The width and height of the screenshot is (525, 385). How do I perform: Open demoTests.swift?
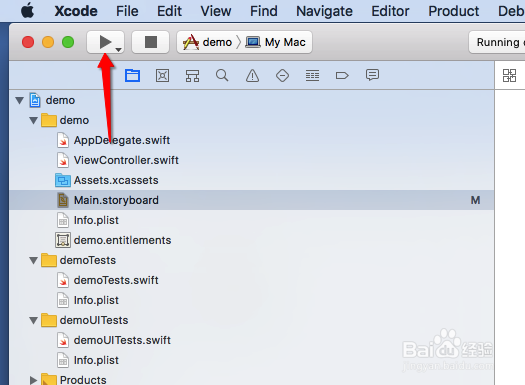[252, 280]
